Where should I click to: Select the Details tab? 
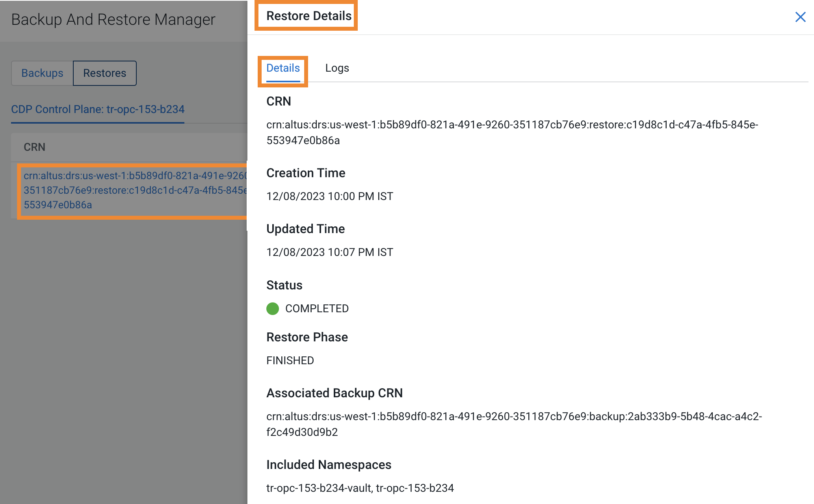tap(282, 68)
